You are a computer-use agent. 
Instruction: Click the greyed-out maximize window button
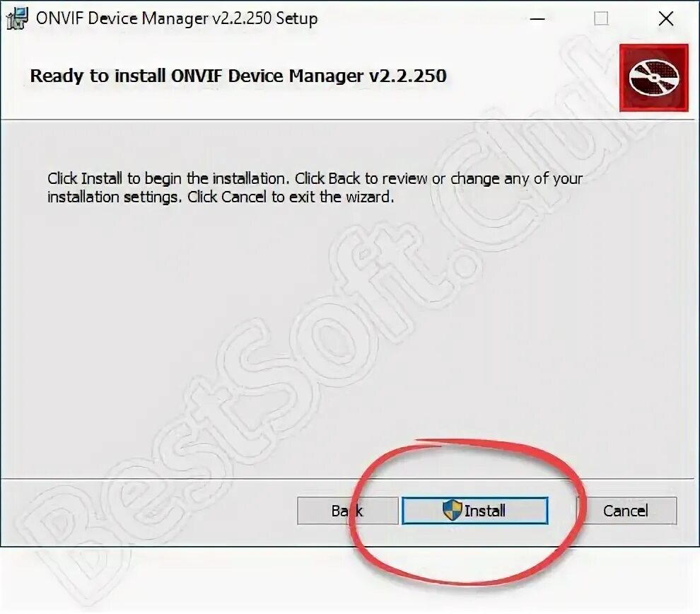(601, 19)
